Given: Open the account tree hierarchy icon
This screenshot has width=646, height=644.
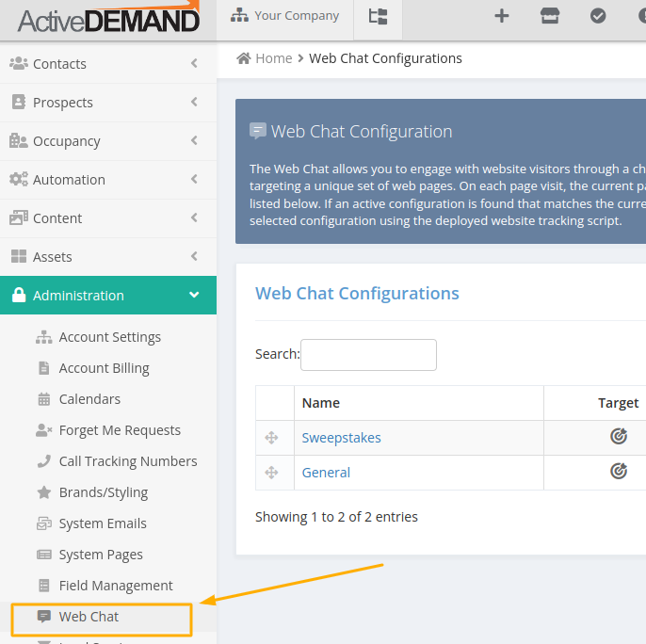Looking at the screenshot, I should [x=378, y=17].
